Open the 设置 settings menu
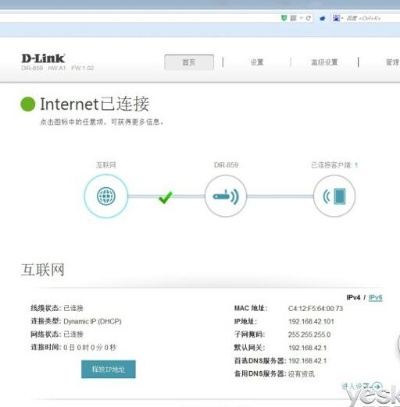Image resolution: width=400 pixels, height=407 pixels. (x=257, y=62)
